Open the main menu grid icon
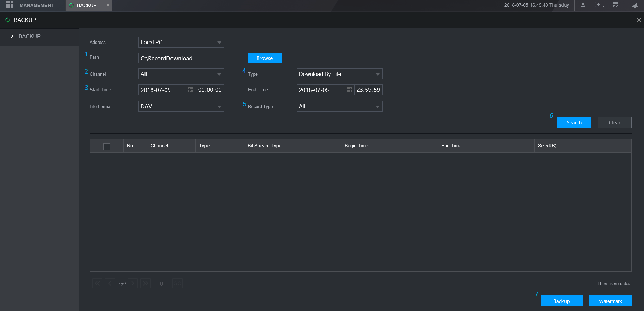Image resolution: width=644 pixels, height=311 pixels. (9, 5)
